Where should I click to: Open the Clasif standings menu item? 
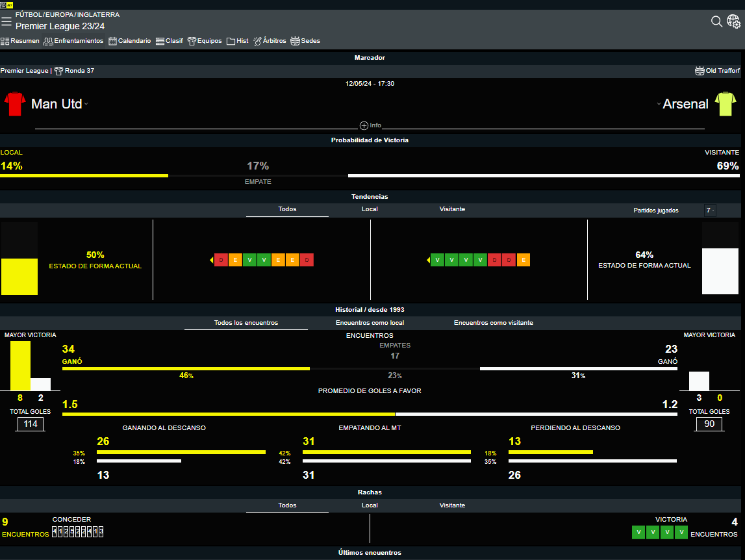(170, 41)
